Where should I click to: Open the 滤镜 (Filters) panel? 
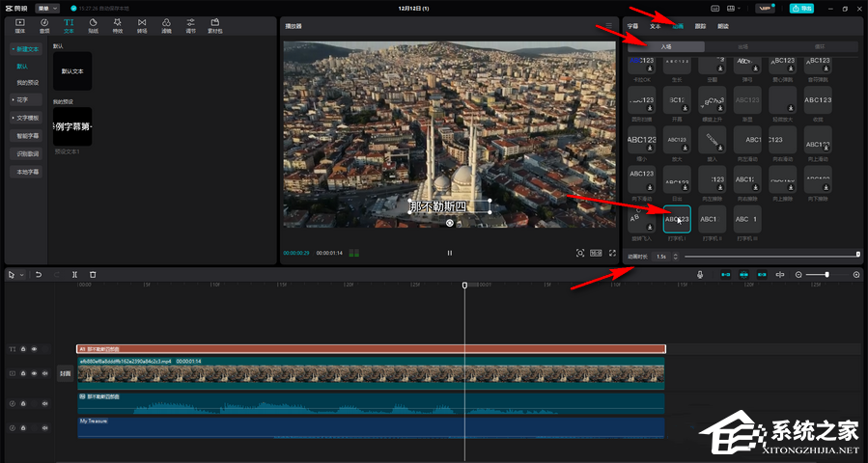(x=166, y=24)
